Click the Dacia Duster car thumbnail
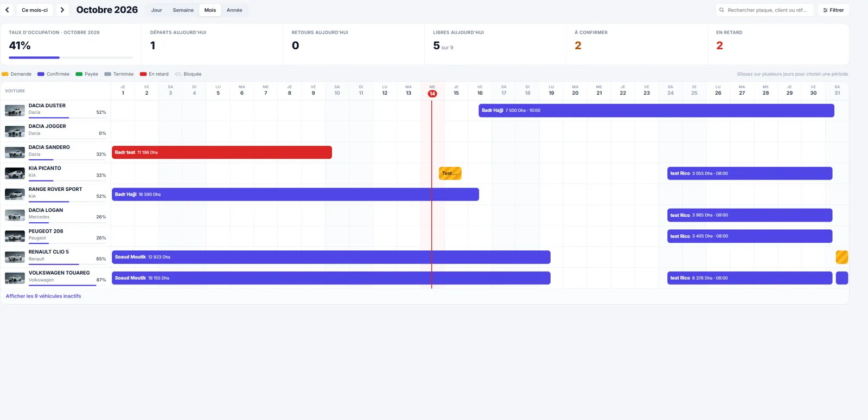 coord(15,111)
